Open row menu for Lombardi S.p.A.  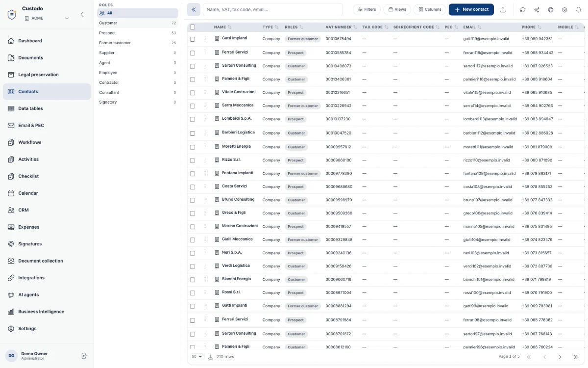coord(205,119)
